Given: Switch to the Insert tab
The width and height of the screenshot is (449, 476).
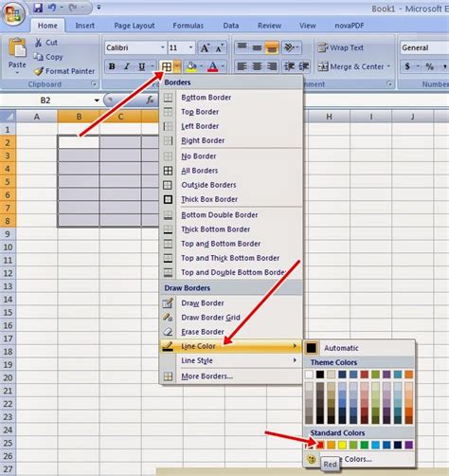Looking at the screenshot, I should pyautogui.click(x=84, y=26).
